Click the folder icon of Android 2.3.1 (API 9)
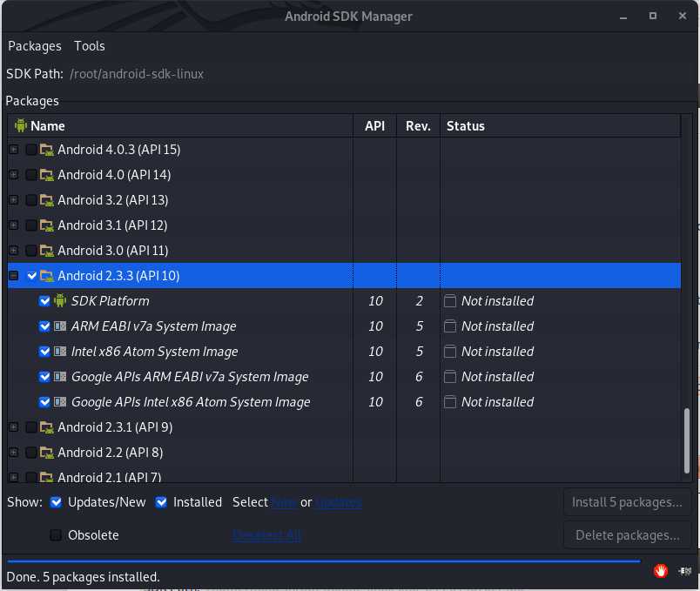The width and height of the screenshot is (700, 591). tap(46, 427)
